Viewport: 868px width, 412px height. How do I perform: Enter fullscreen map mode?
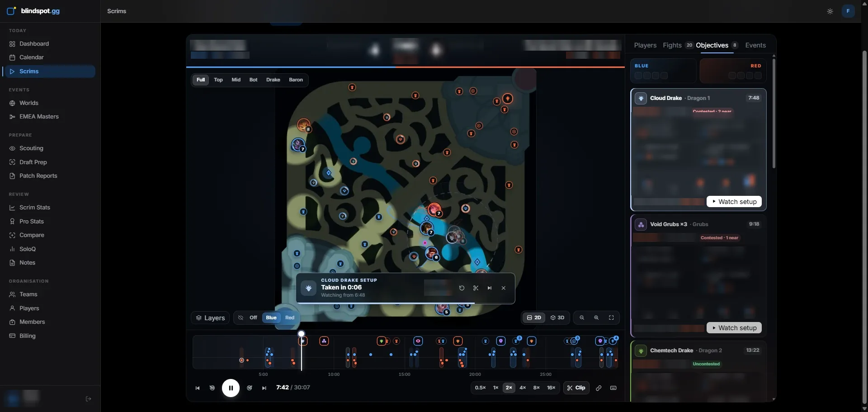click(x=611, y=318)
